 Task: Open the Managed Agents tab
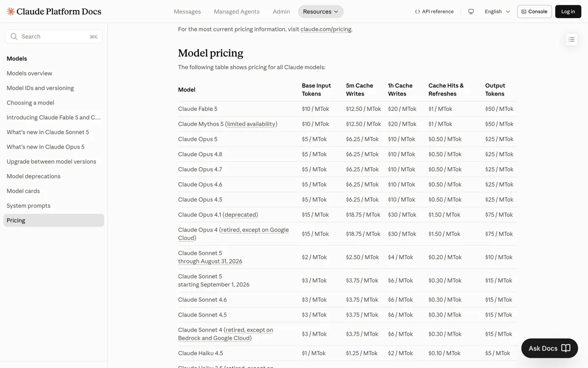click(x=237, y=11)
